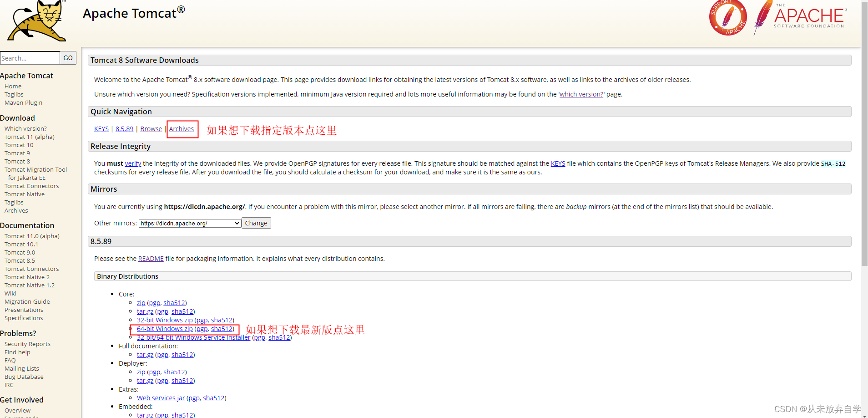
Task: Download 32-bit/64-bit Windows Service Installer
Action: (x=193, y=337)
